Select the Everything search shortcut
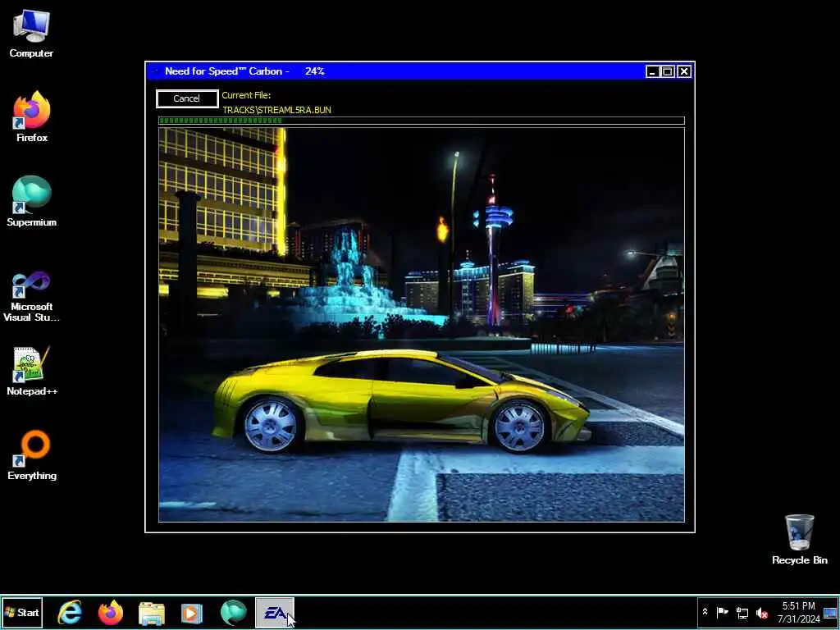Image resolution: width=840 pixels, height=630 pixels. click(x=32, y=455)
